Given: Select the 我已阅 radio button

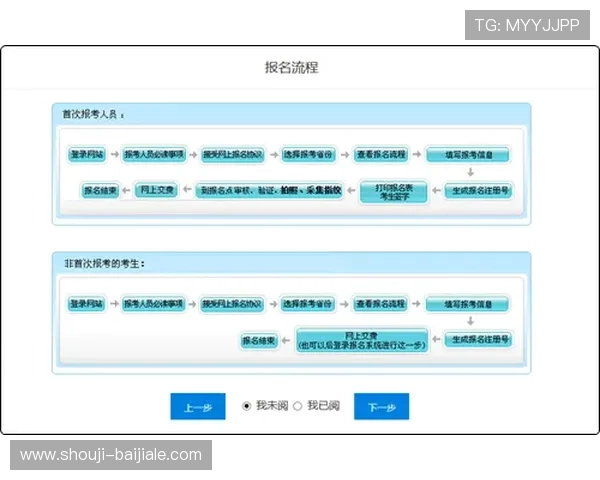Looking at the screenshot, I should pyautogui.click(x=298, y=406).
